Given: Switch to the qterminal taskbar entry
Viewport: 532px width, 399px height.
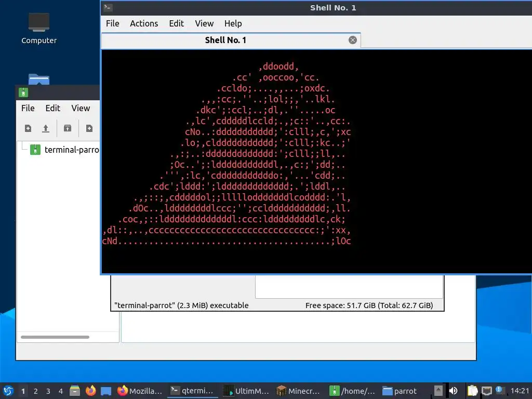Looking at the screenshot, I should [192, 391].
